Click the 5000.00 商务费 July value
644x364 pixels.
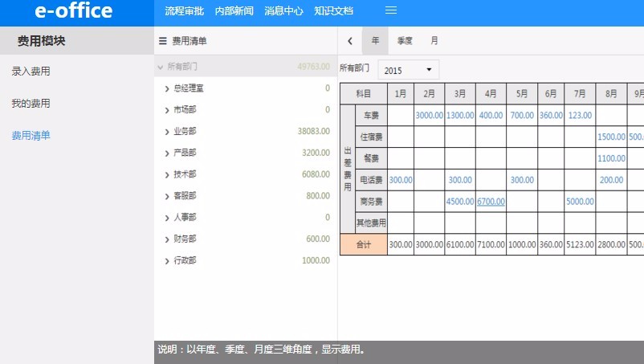coord(580,202)
